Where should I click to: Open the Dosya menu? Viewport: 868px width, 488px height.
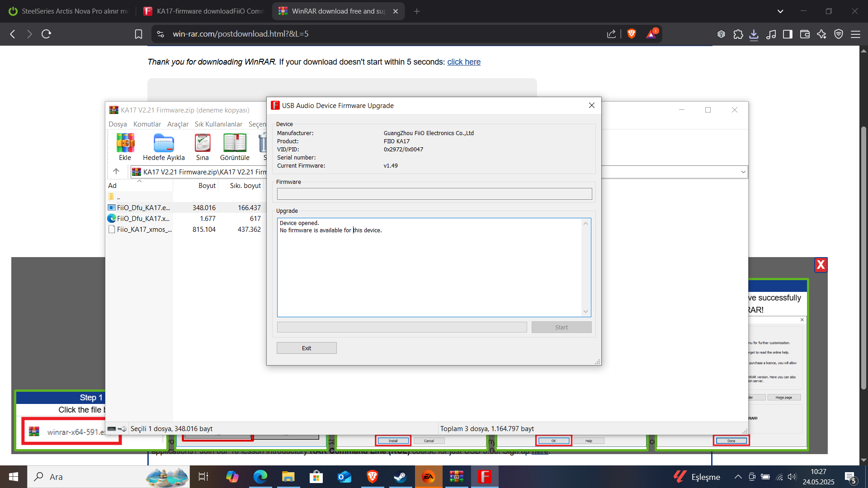(118, 124)
